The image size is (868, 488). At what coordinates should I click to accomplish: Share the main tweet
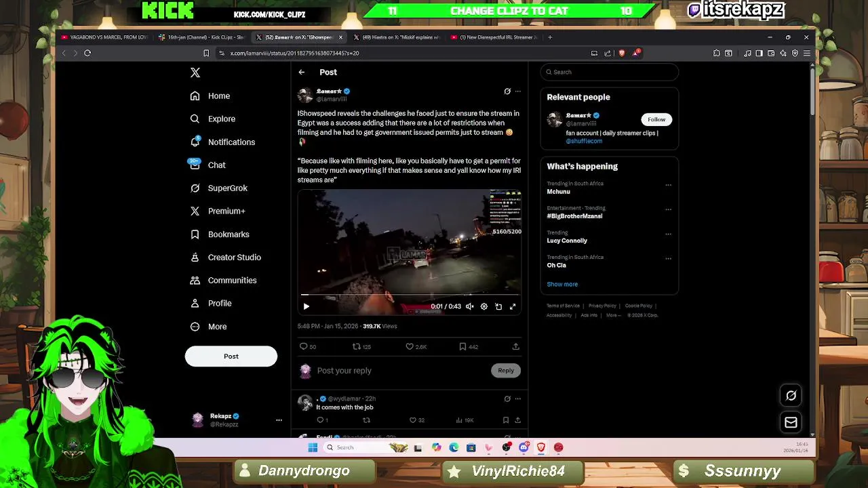click(x=516, y=347)
